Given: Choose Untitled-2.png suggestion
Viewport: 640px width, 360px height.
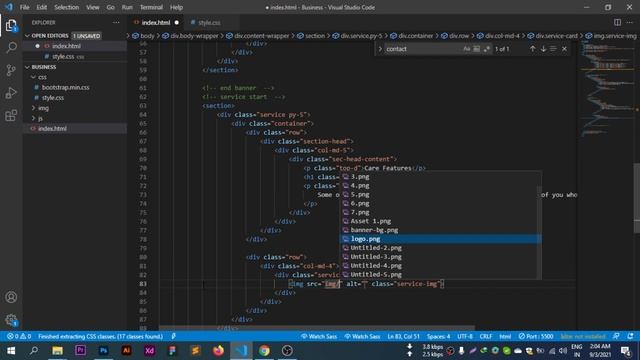Looking at the screenshot, I should [440, 248].
